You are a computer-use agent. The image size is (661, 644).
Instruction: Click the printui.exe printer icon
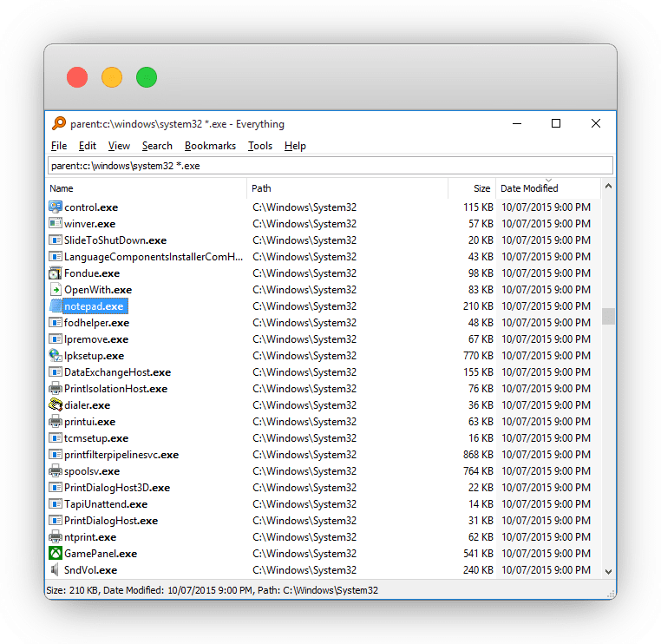[56, 422]
